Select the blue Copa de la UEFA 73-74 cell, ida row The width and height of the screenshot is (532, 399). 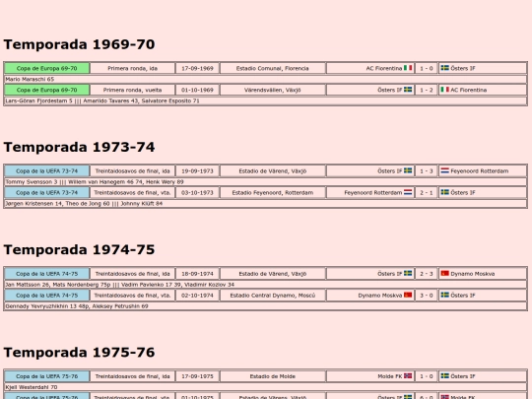47,171
